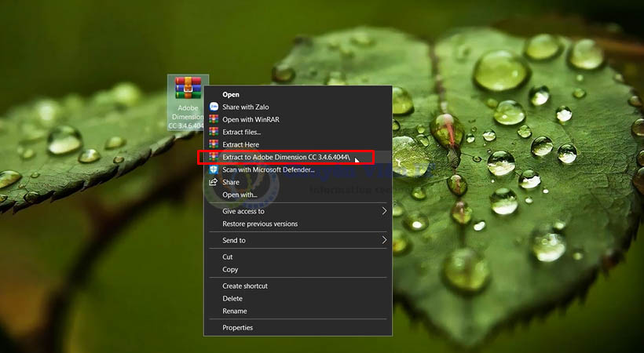This screenshot has height=353, width=644.
Task: Choose Open from the context menu
Action: [x=231, y=94]
